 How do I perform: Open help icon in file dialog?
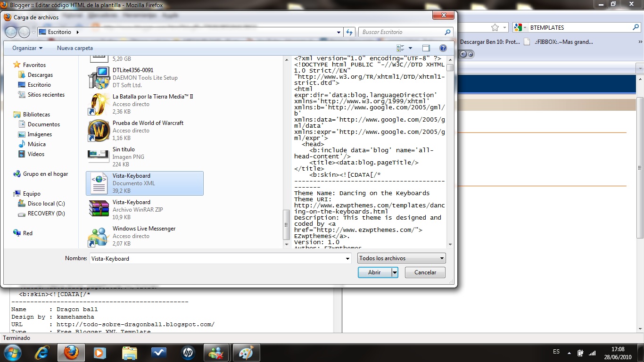point(443,48)
